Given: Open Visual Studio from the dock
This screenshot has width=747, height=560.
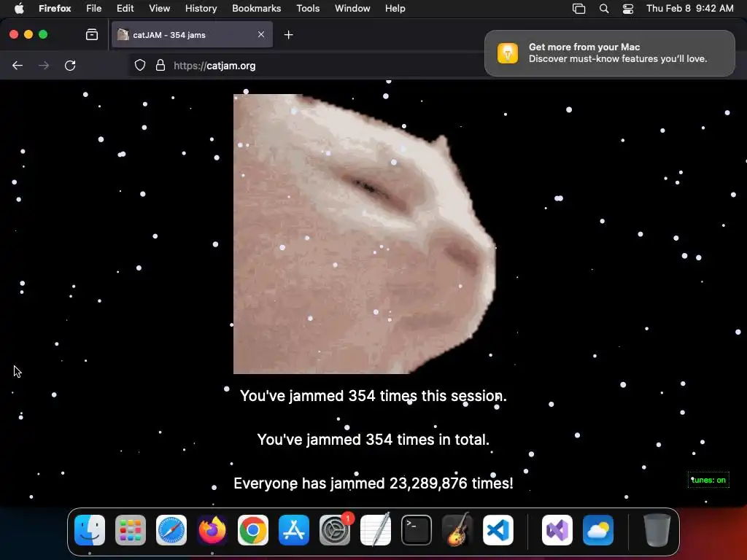Looking at the screenshot, I should [x=557, y=530].
